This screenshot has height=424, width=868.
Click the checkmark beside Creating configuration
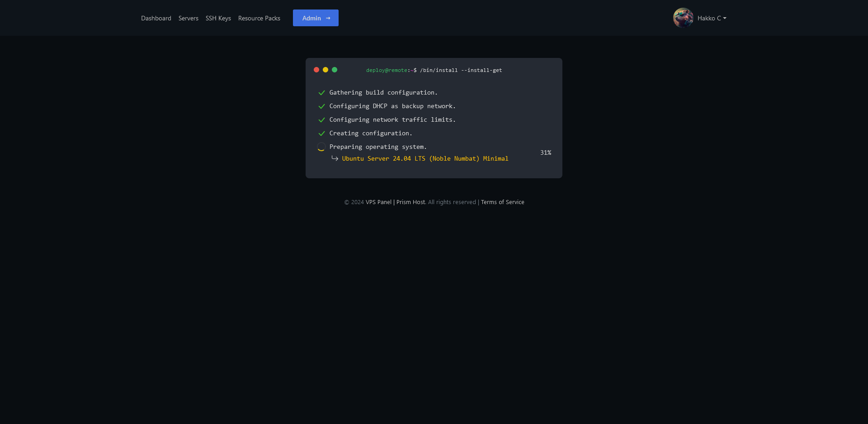pos(321,133)
